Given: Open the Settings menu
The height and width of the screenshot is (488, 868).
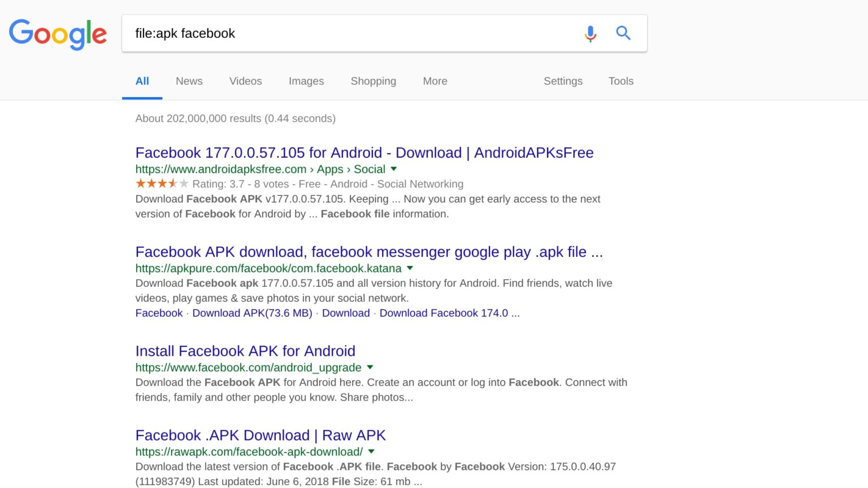Looking at the screenshot, I should click(x=563, y=81).
